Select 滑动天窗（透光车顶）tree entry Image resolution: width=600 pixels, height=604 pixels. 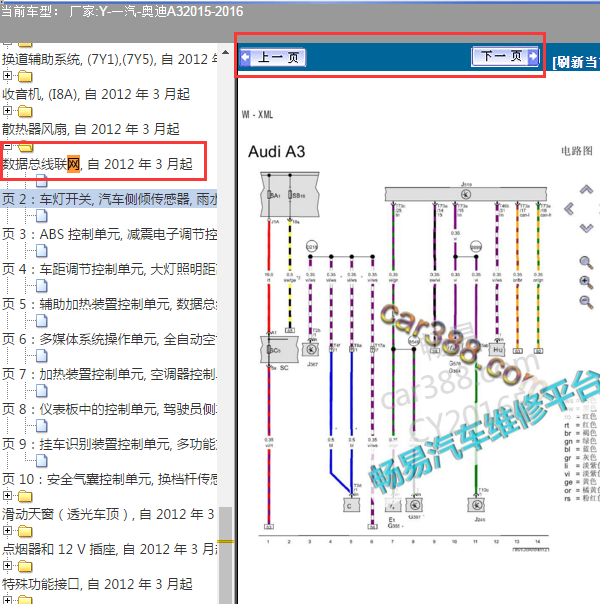[108, 514]
